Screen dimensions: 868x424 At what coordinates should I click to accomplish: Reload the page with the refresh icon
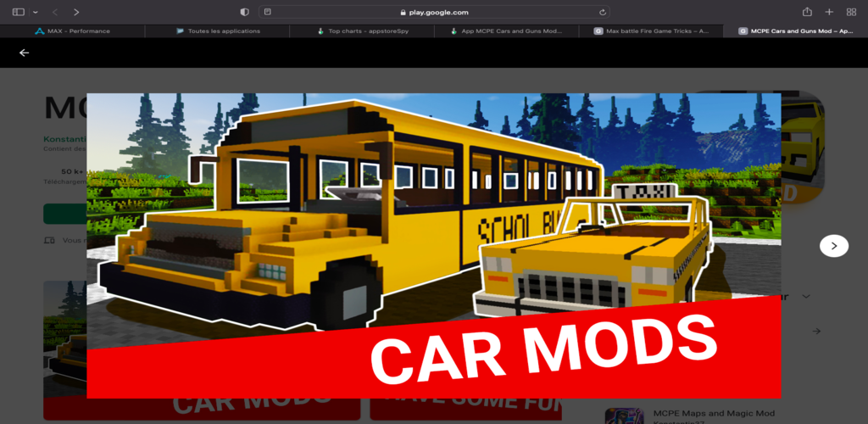(603, 12)
